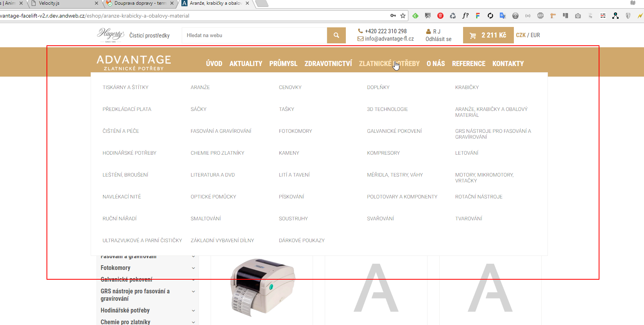Open the O NÁS navigation item

(436, 63)
